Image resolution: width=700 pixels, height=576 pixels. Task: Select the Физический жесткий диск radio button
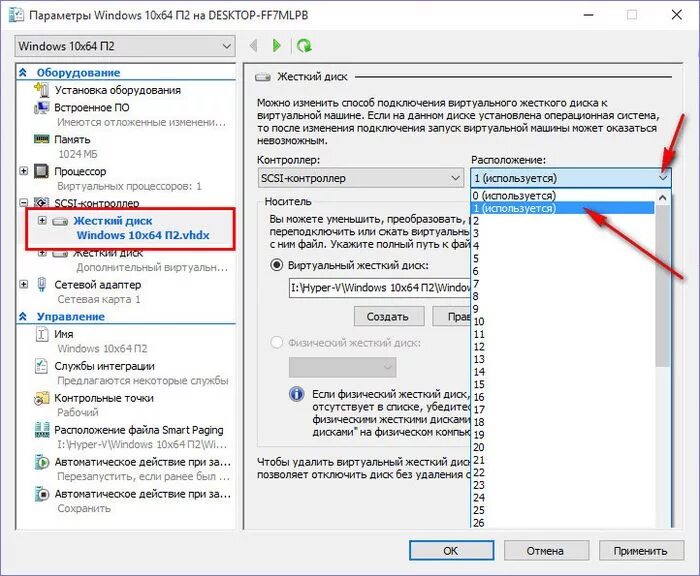(x=277, y=340)
